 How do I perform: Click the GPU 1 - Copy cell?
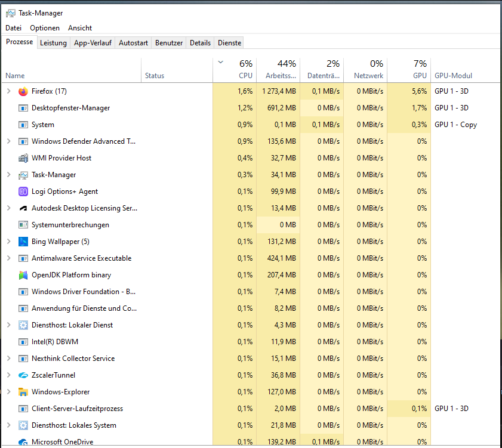(455, 125)
